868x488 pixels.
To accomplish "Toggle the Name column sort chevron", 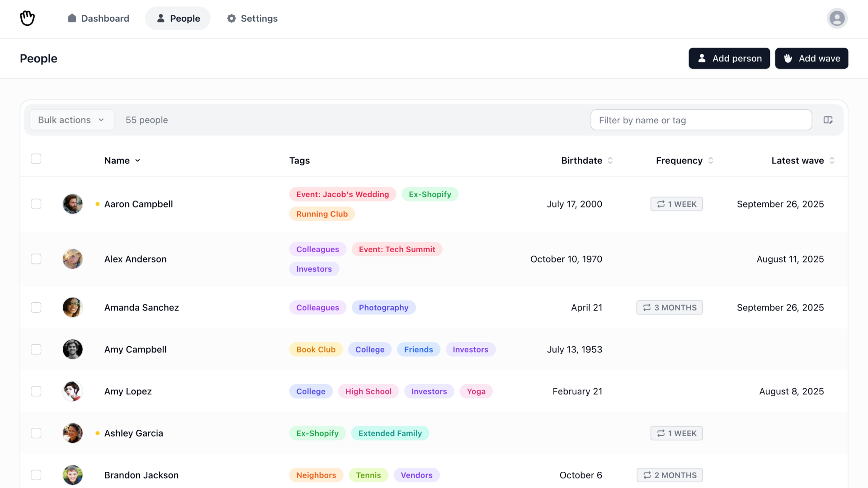I will [x=138, y=160].
